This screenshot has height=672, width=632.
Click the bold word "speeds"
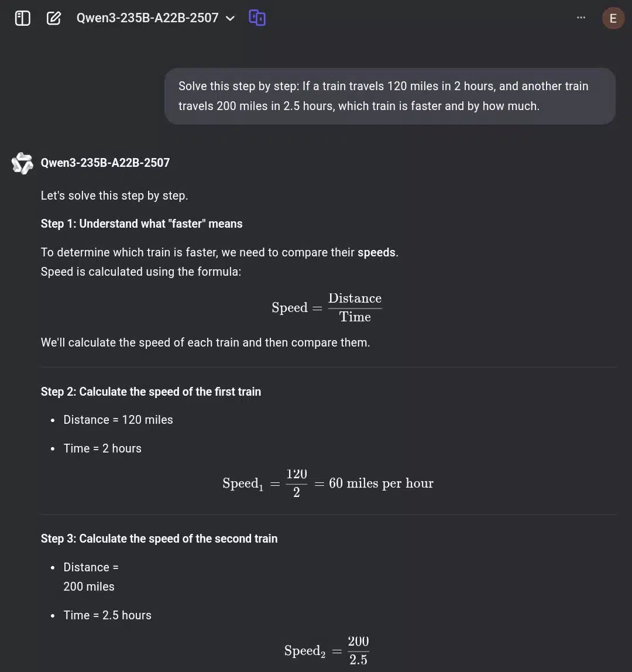(x=376, y=252)
